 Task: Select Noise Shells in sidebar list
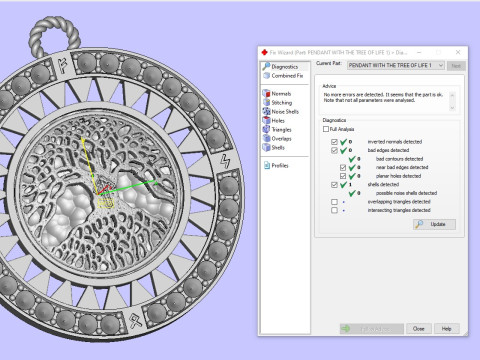pyautogui.click(x=285, y=112)
